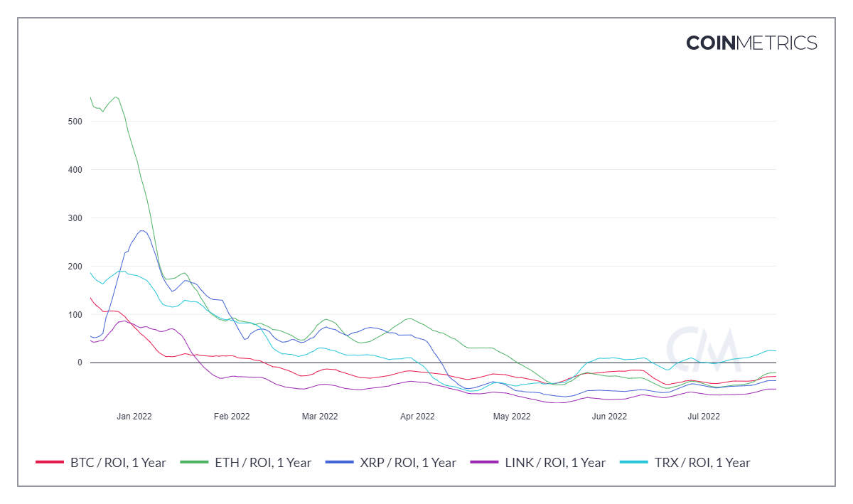Click the 0 y-axis value label
The image size is (853, 504).
(80, 363)
